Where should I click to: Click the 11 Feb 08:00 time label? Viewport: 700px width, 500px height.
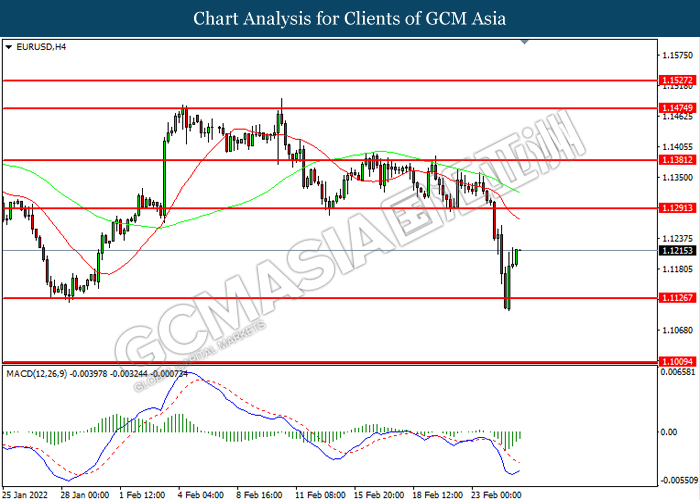(x=320, y=495)
